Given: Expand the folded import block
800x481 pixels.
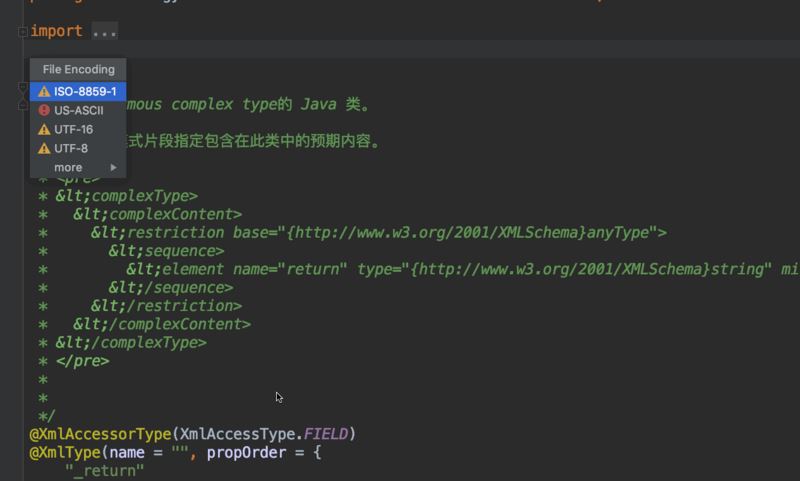Looking at the screenshot, I should tap(22, 32).
